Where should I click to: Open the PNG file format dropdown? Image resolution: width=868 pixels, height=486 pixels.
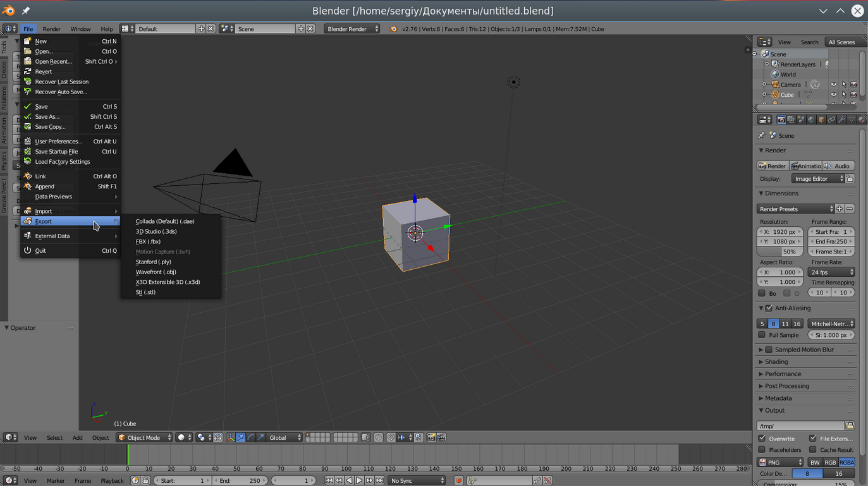point(781,463)
